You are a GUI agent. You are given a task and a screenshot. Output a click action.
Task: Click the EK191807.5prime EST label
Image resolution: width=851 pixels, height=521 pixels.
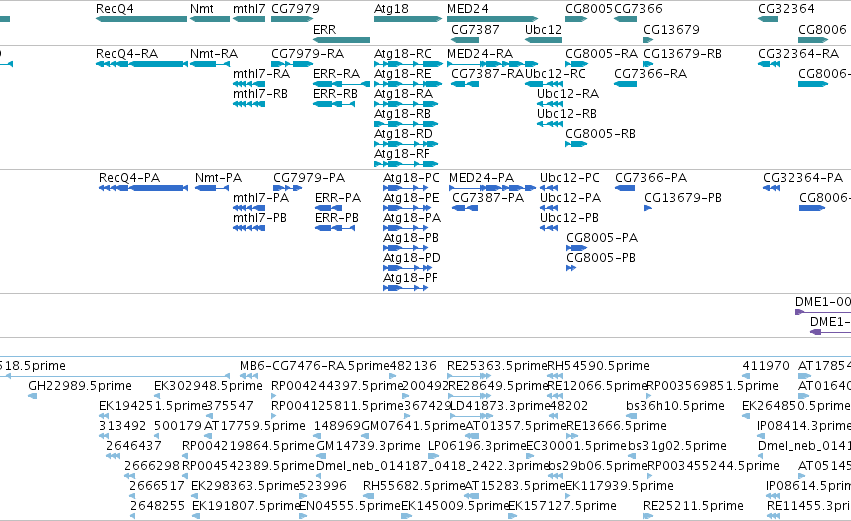246,506
